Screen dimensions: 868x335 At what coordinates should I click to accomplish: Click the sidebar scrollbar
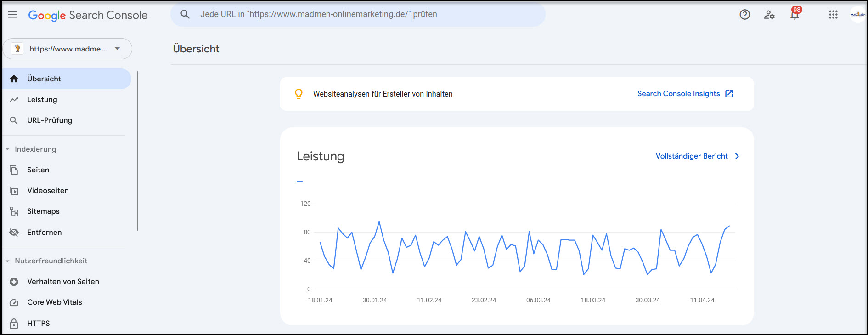tap(137, 151)
